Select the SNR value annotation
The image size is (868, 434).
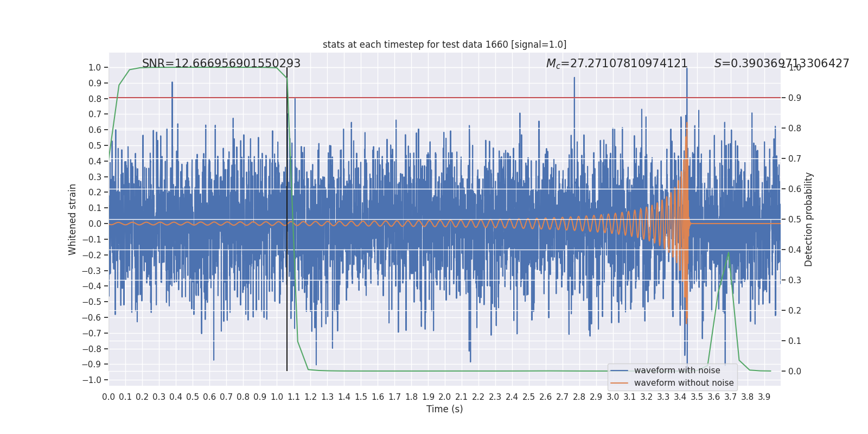[221, 63]
